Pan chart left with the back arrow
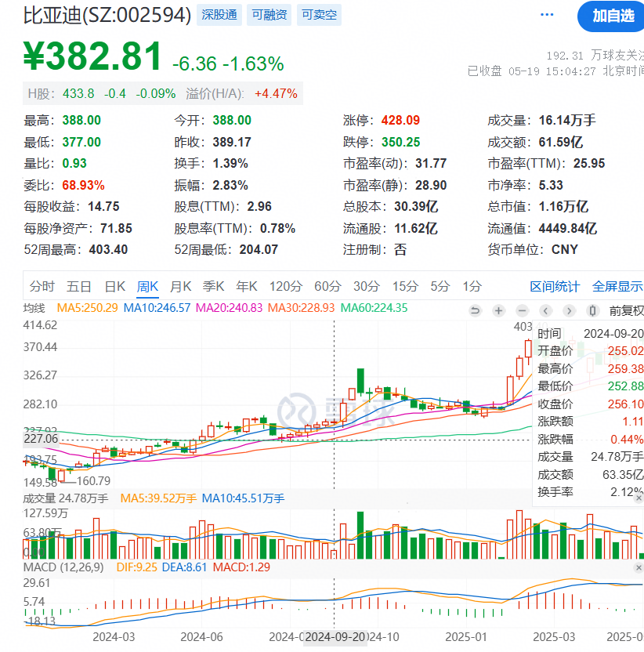Screen dimensions: 644x652 point(545,310)
